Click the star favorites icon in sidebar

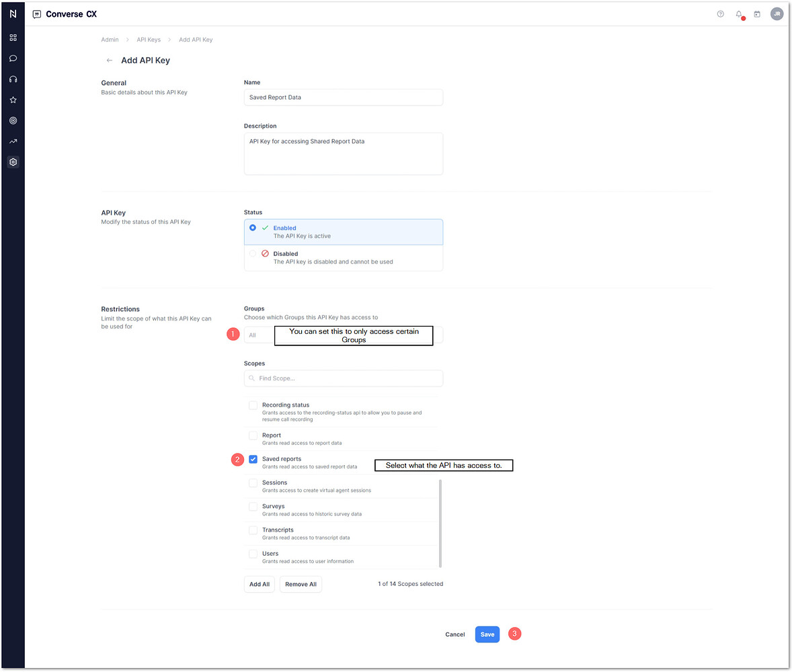(13, 99)
